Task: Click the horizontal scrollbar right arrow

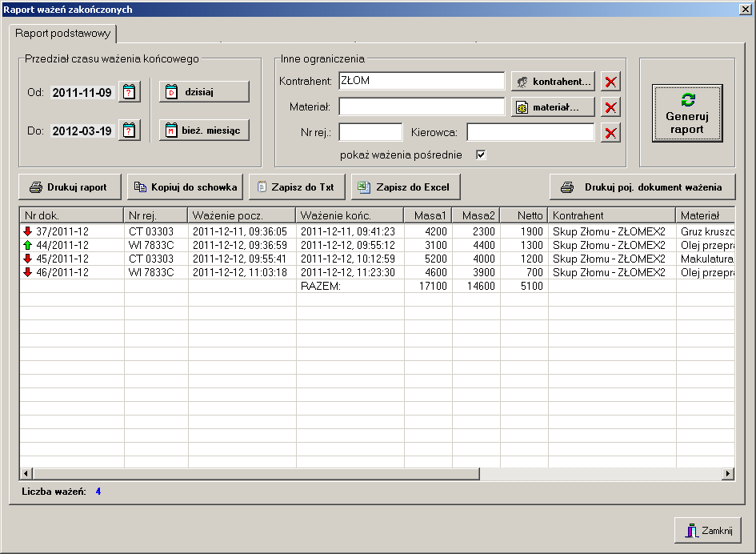Action: [727, 474]
